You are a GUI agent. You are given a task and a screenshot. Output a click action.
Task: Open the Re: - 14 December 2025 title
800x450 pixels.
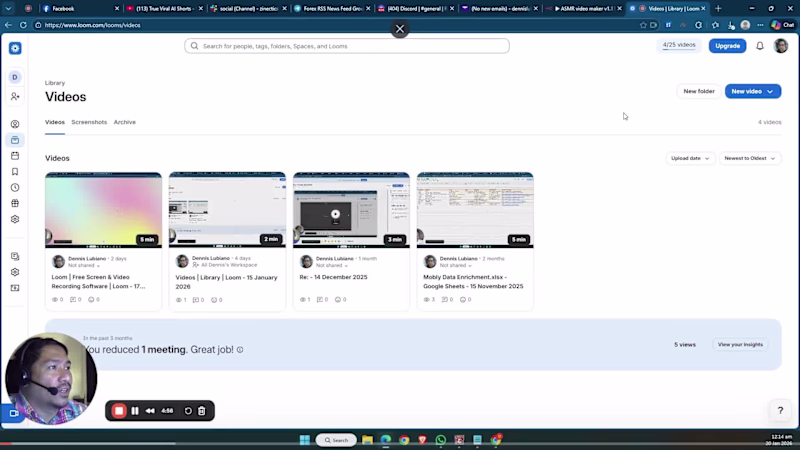333,277
